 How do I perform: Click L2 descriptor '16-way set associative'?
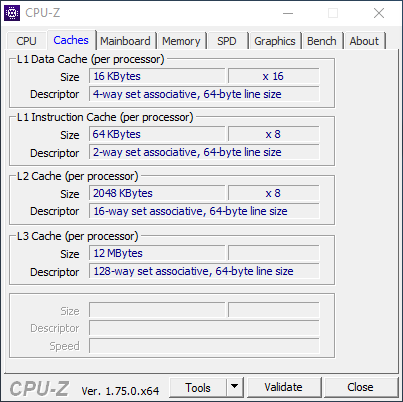[204, 211]
